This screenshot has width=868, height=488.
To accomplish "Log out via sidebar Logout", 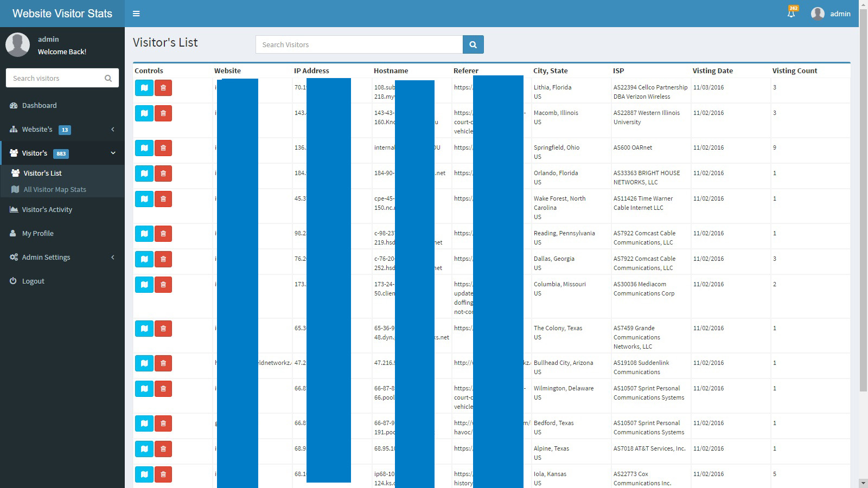I will (62, 281).
